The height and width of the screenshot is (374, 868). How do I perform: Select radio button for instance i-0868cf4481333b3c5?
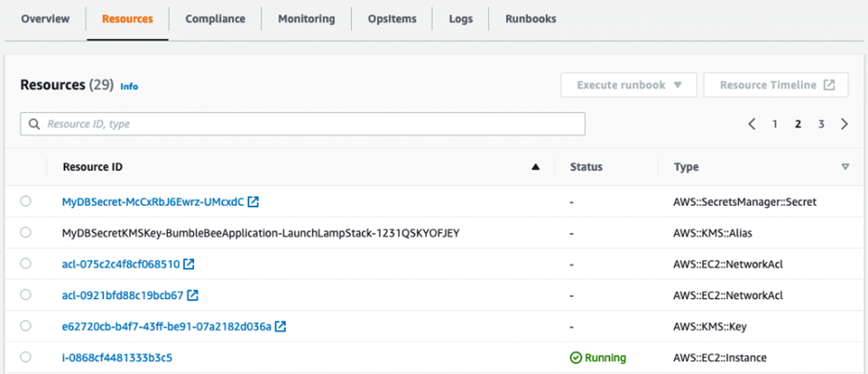click(25, 357)
